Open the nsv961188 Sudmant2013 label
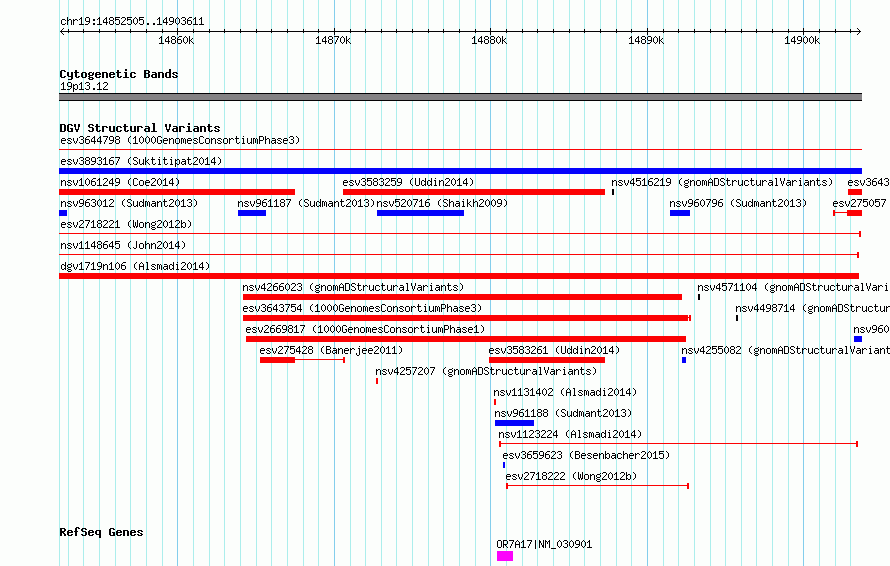The width and height of the screenshot is (890, 566). pyautogui.click(x=563, y=413)
